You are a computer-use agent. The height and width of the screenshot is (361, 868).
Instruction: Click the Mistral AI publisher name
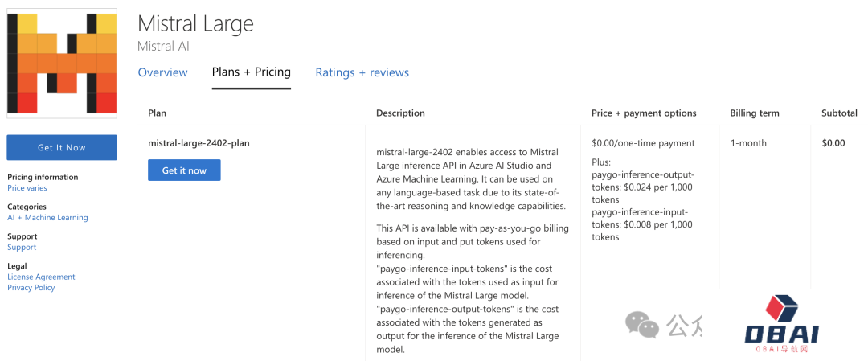pos(163,47)
